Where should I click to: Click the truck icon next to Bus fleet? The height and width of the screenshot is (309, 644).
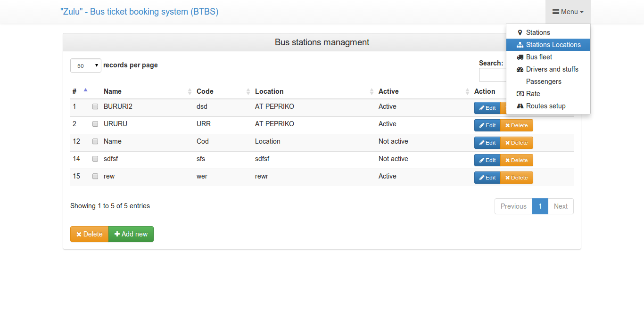[520, 57]
